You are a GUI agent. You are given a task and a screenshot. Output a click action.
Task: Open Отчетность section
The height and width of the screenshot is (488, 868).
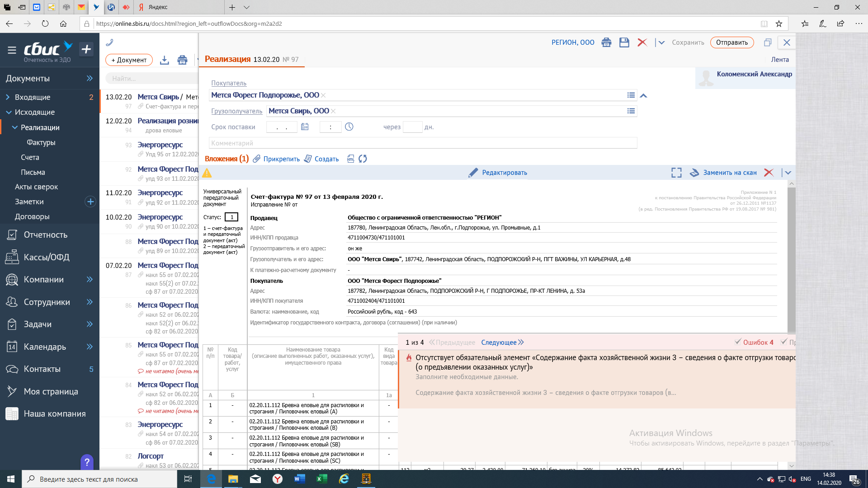[x=45, y=235]
